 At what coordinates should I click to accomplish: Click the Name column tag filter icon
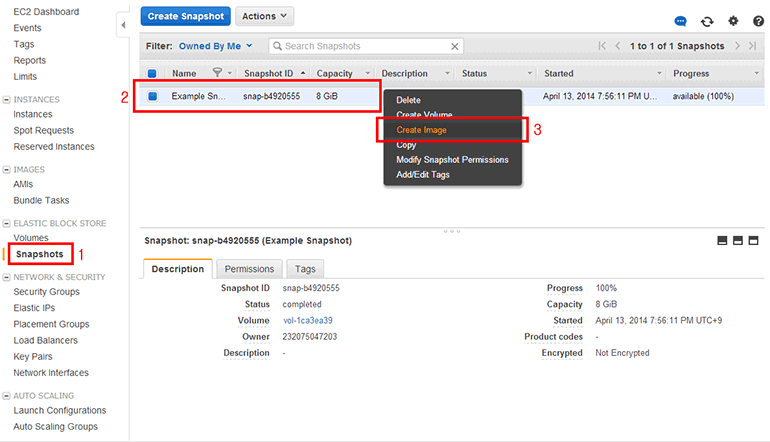pyautogui.click(x=217, y=73)
